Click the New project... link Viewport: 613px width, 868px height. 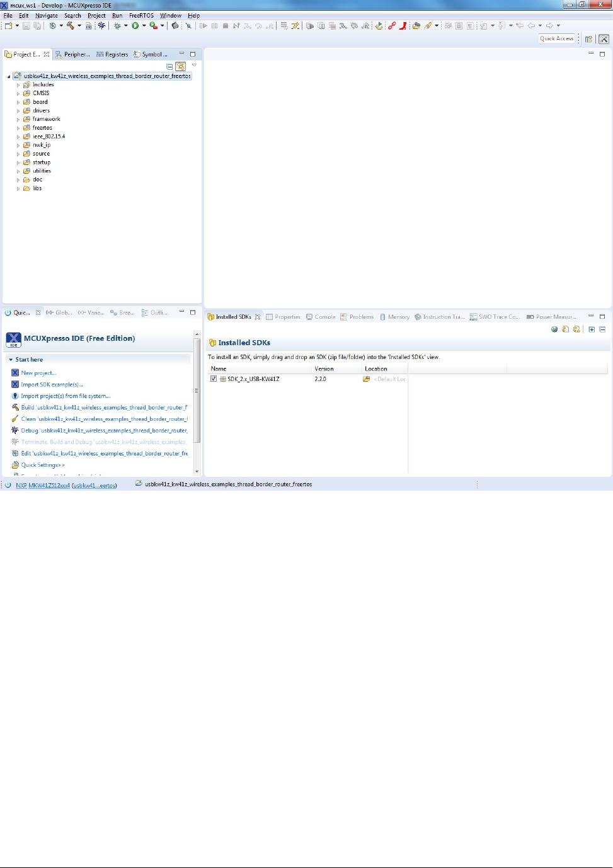(x=38, y=373)
